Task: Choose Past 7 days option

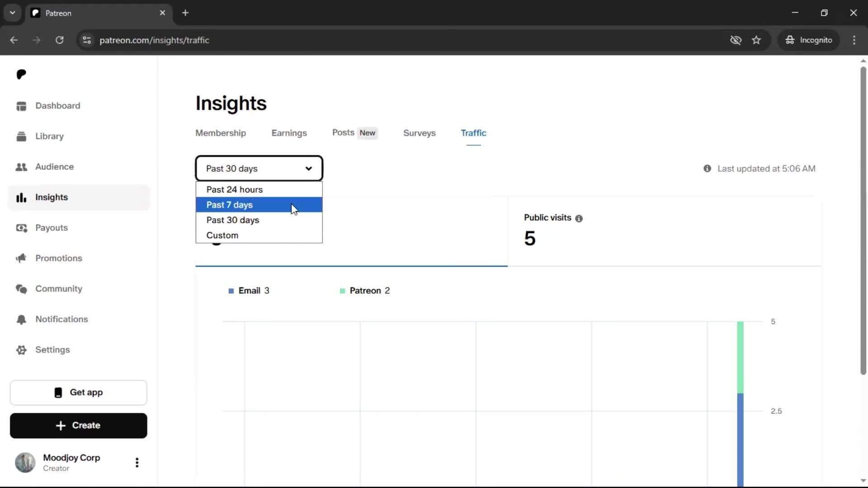Action: (259, 205)
